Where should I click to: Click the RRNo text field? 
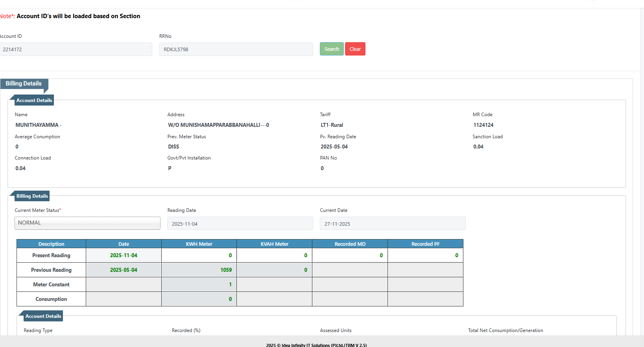click(x=236, y=49)
